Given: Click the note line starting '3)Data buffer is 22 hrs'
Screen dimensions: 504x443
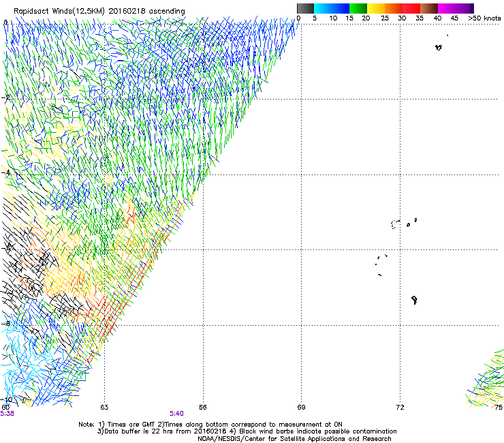Looking at the screenshot, I should coord(247,431).
